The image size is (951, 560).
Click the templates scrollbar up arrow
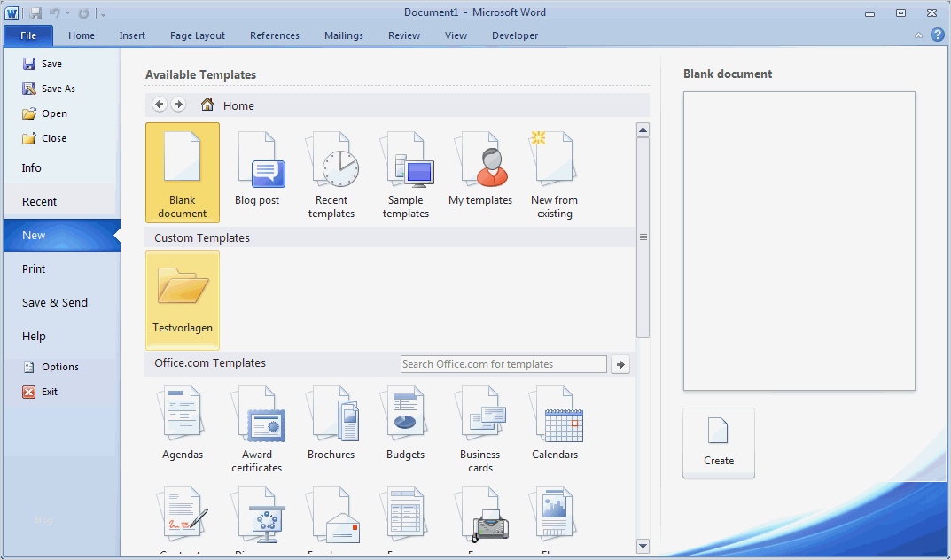(x=643, y=129)
